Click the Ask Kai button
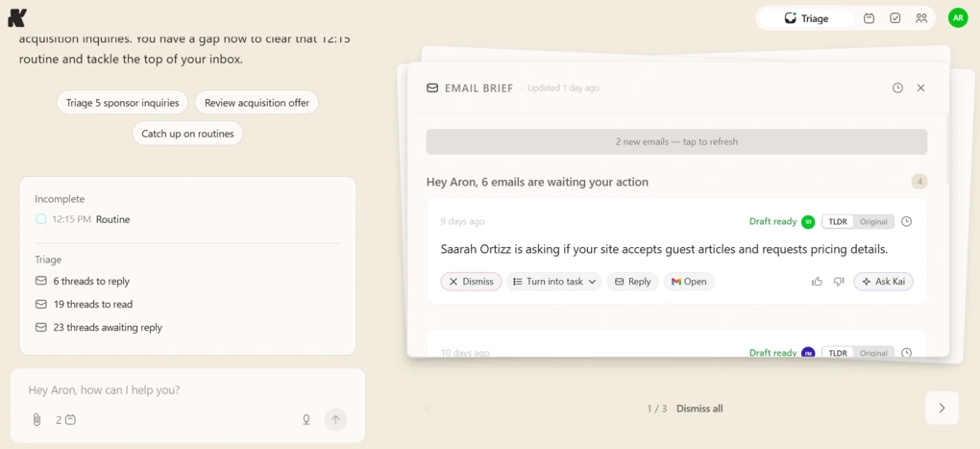Image resolution: width=980 pixels, height=449 pixels. pyautogui.click(x=883, y=282)
